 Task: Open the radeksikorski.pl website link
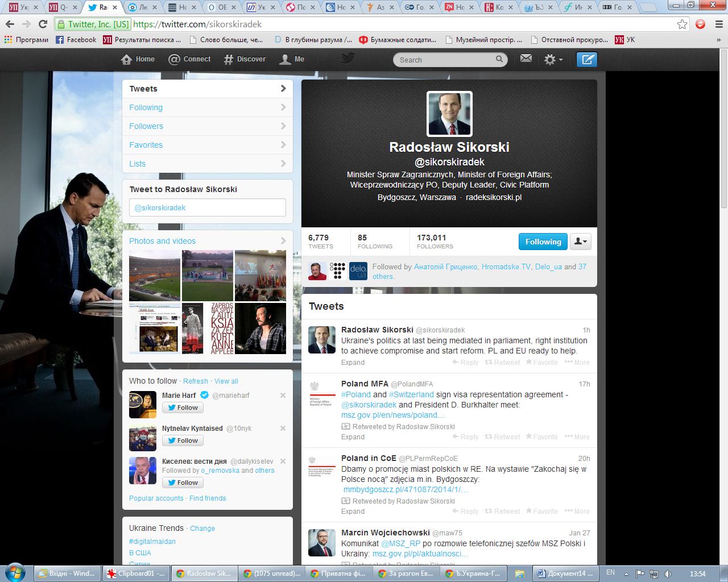493,197
